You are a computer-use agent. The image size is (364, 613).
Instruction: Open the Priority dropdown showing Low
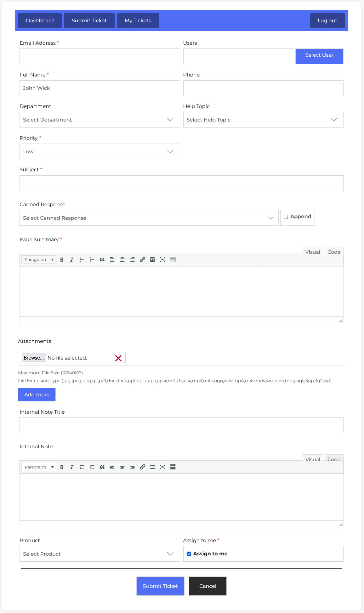[100, 151]
